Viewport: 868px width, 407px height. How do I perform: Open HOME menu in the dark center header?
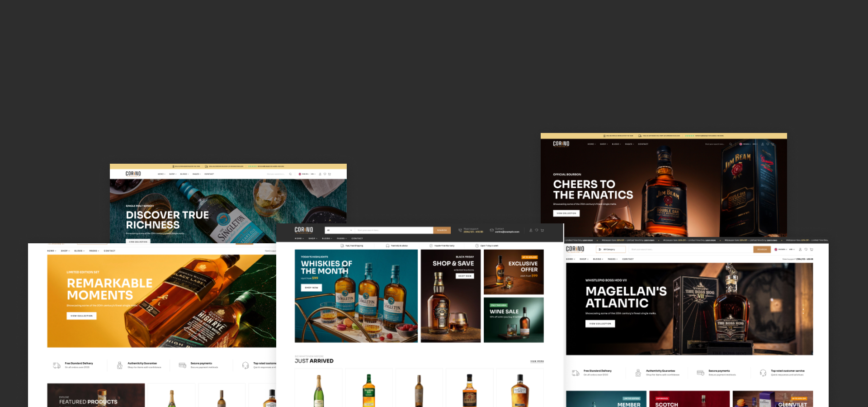coord(299,238)
